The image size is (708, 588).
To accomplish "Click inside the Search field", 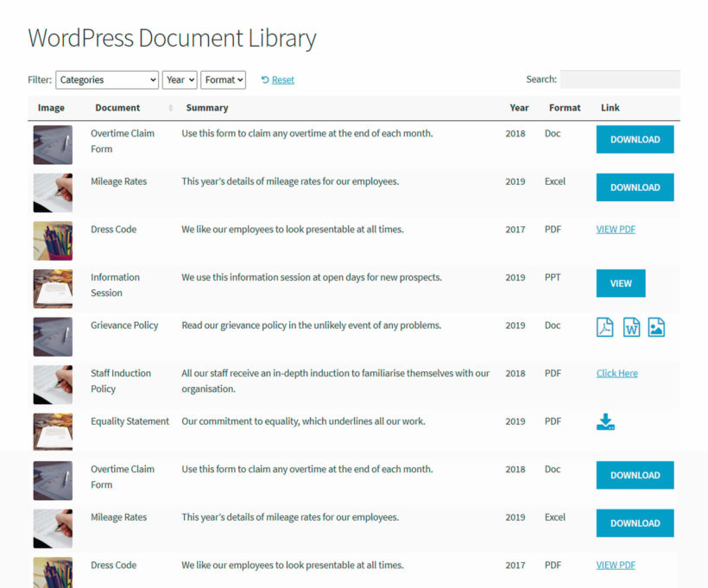I will (x=619, y=79).
